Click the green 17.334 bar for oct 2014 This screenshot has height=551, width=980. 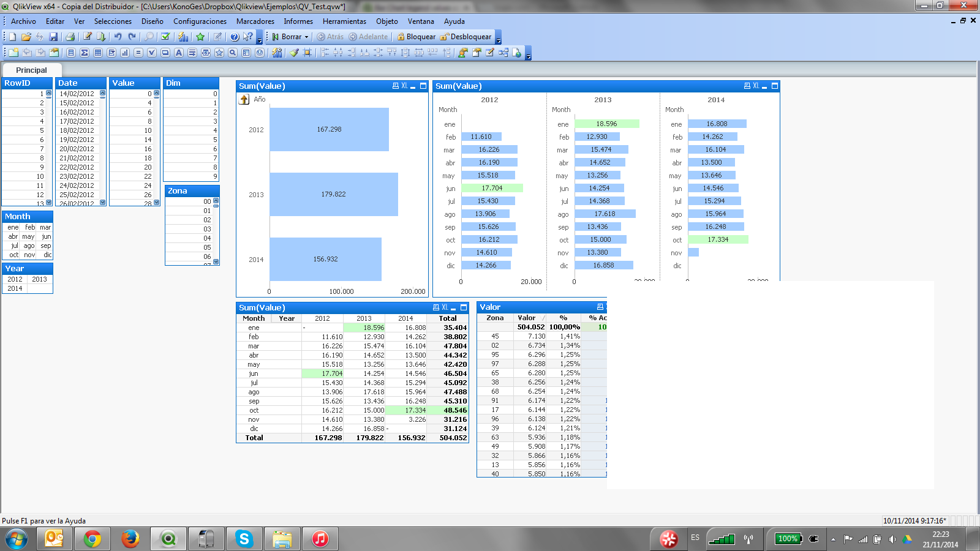(x=718, y=239)
